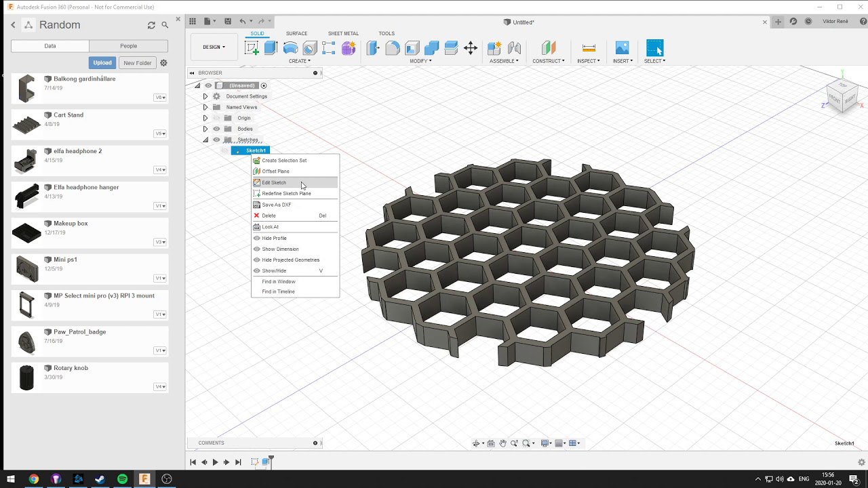The width and height of the screenshot is (868, 488).
Task: Switch to the SURFACE tab
Action: [296, 33]
